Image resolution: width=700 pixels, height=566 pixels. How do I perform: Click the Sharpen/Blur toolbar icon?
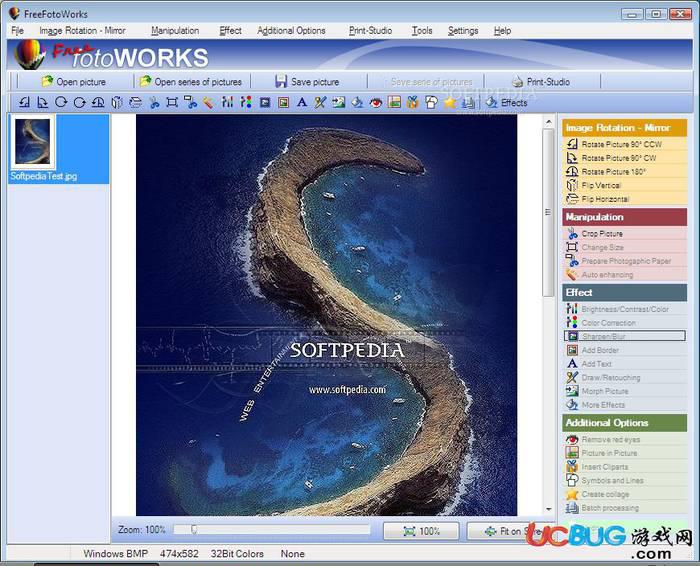(265, 103)
